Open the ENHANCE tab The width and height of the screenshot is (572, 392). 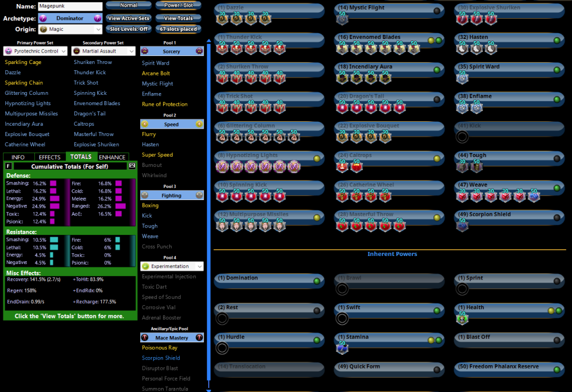point(112,157)
